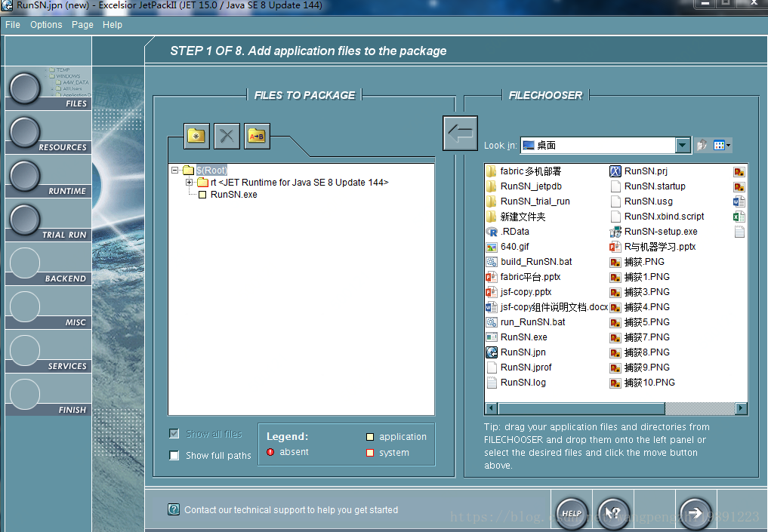Open the RUNTIME step in the sidebar

25,176
